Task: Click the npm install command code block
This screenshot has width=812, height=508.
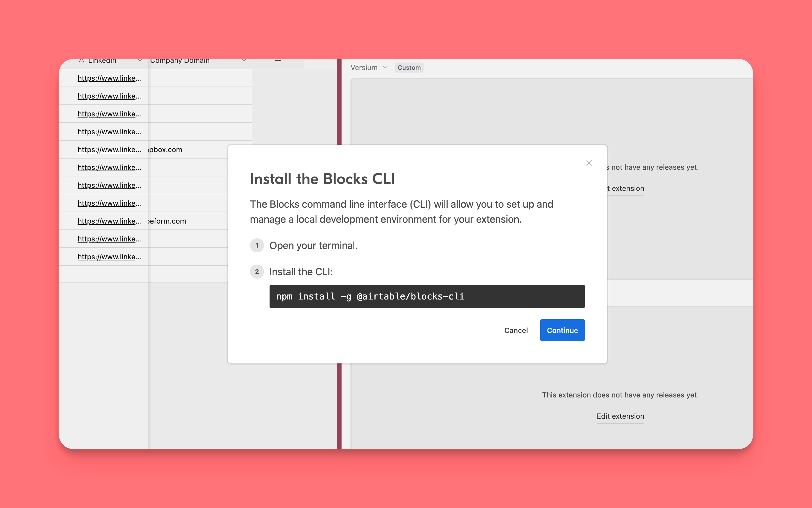Action: (427, 296)
